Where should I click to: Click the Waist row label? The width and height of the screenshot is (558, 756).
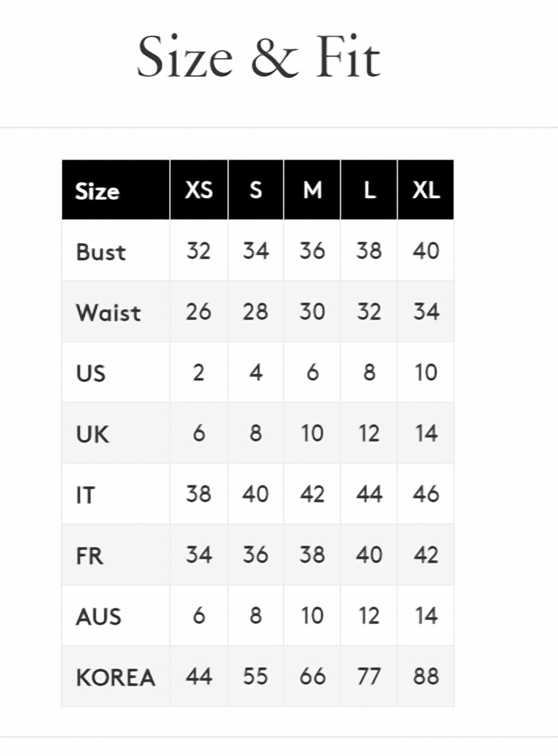pos(109,313)
